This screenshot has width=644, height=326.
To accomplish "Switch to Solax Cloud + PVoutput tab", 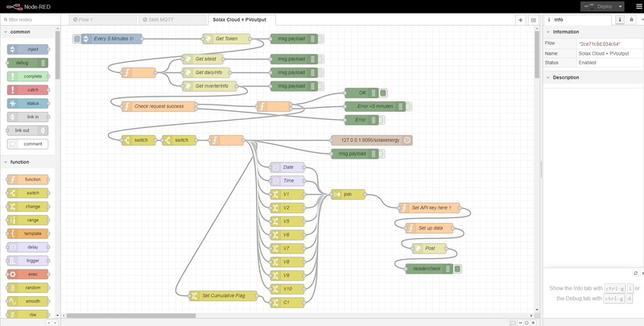I will tap(242, 19).
